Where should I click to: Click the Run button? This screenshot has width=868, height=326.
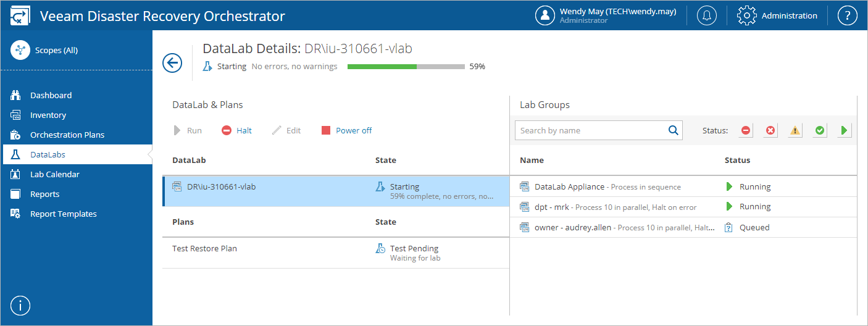click(x=187, y=130)
